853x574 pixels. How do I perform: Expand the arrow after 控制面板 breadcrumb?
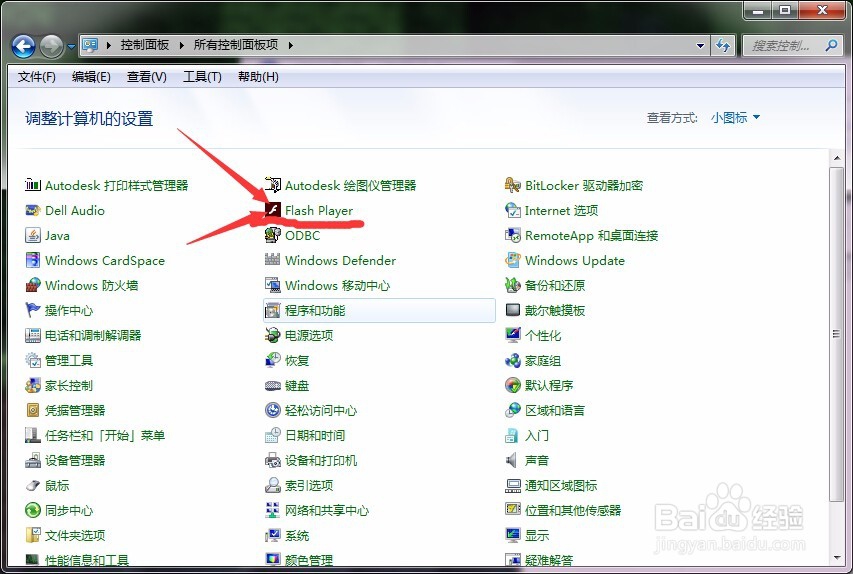pyautogui.click(x=181, y=45)
